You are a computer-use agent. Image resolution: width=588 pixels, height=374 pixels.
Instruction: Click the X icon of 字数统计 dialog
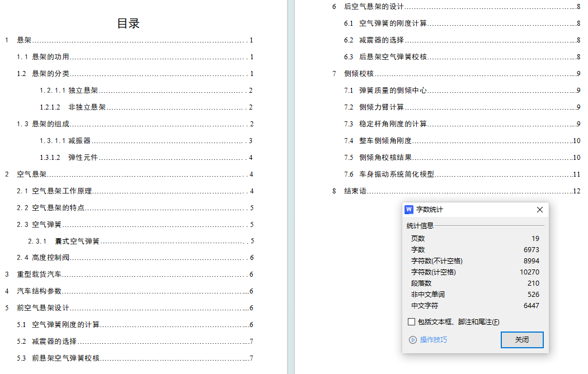540,210
